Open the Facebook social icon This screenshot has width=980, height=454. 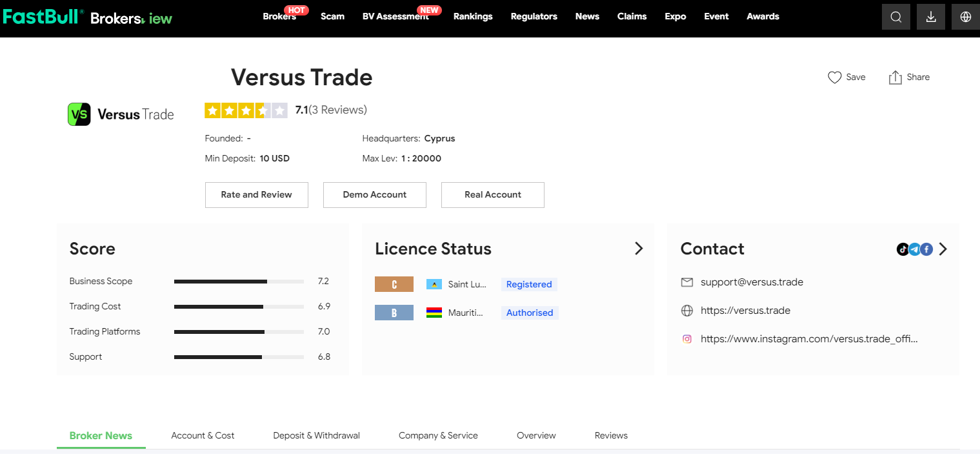(x=926, y=249)
